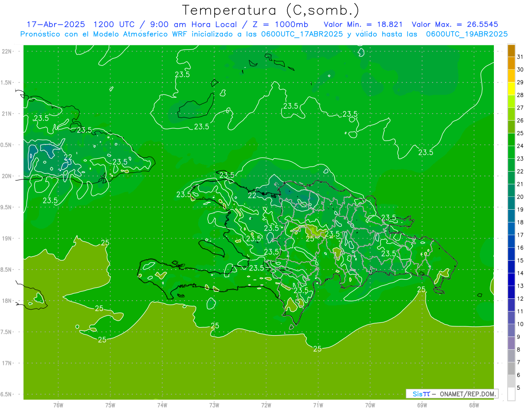Image resolution: width=532 pixels, height=411 pixels.
Task: Click the '69W' longitude axis label
Action: (422, 405)
